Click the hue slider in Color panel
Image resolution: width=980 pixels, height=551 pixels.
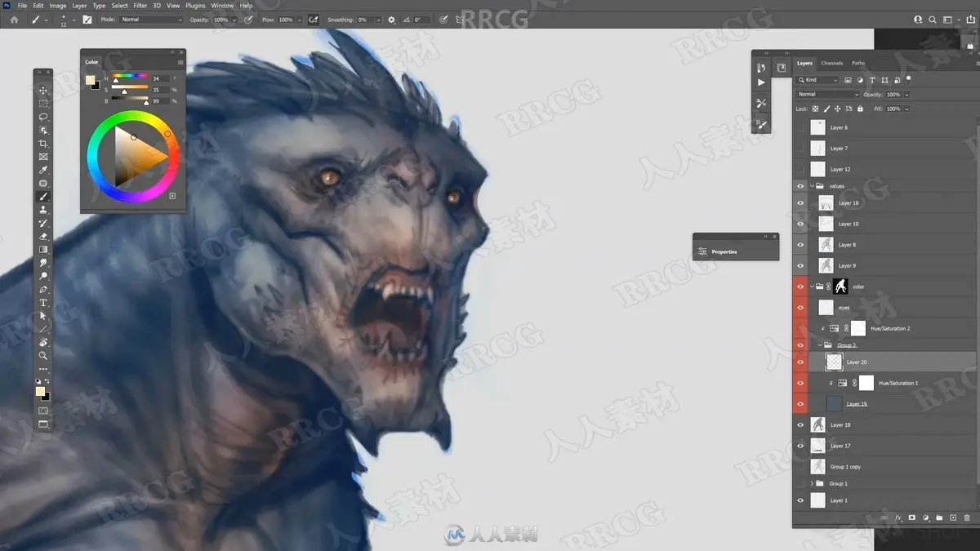click(x=130, y=77)
